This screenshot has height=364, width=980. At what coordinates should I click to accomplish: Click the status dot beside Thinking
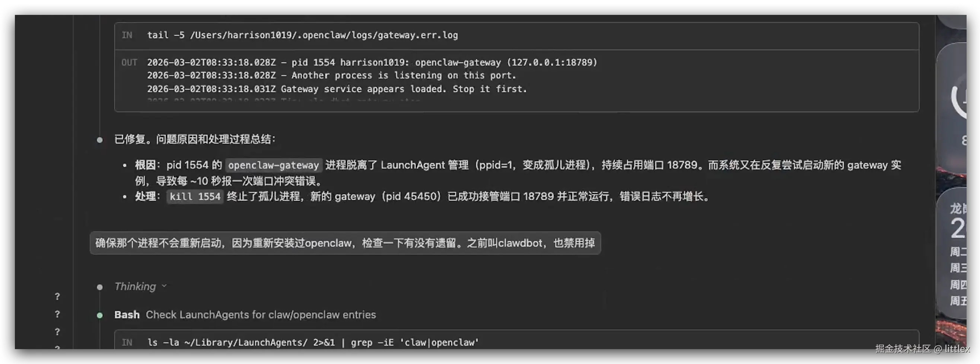coord(100,287)
